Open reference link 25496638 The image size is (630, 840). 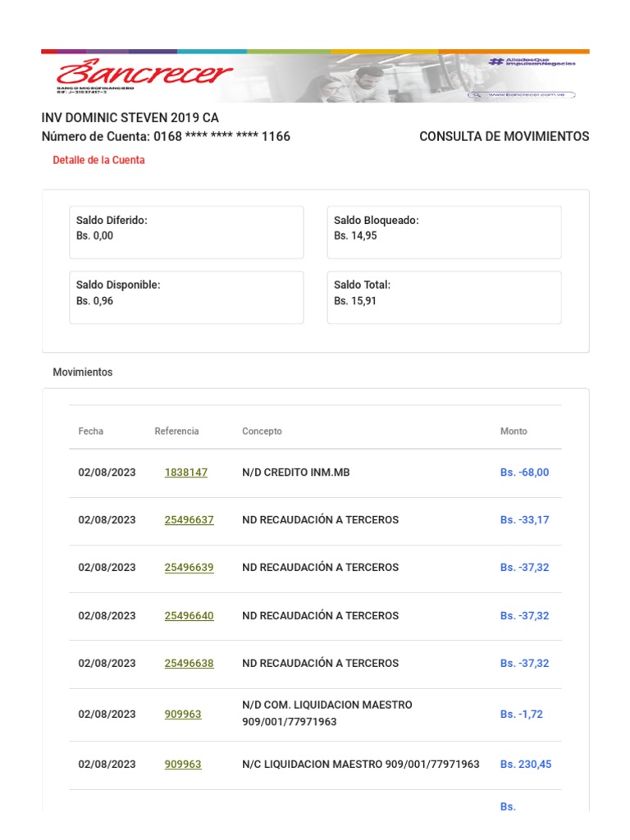point(189,663)
